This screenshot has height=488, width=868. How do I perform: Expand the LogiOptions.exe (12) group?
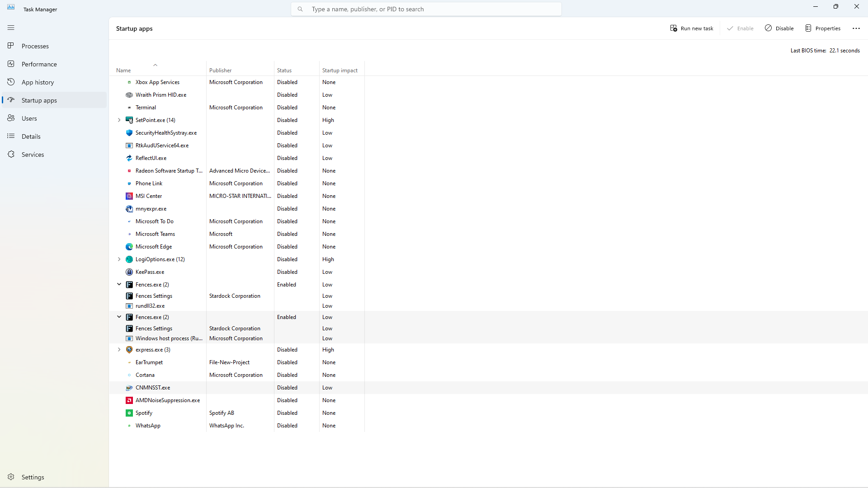[119, 259]
